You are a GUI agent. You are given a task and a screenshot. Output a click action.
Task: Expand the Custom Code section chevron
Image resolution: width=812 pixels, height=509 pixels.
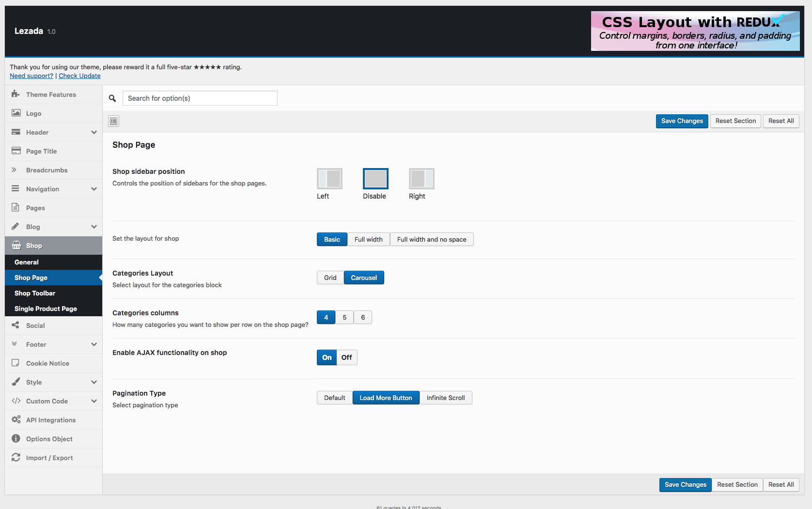[x=94, y=401]
